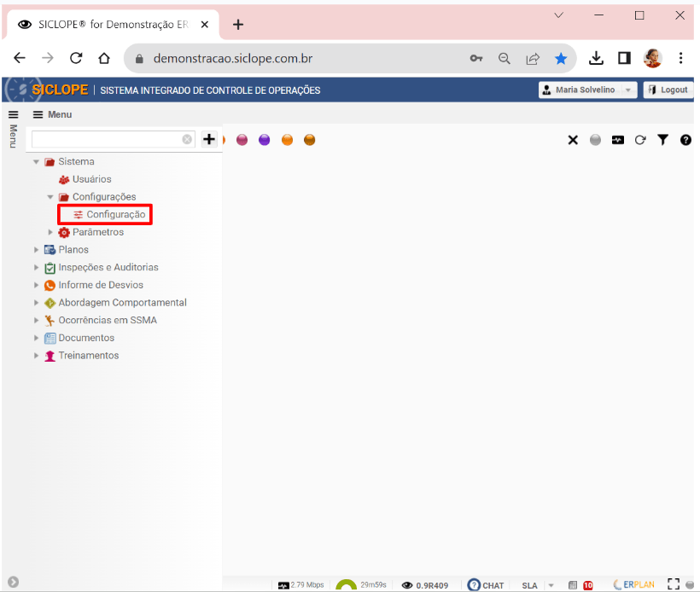
Task: Expand the Planos node
Action: click(x=36, y=250)
